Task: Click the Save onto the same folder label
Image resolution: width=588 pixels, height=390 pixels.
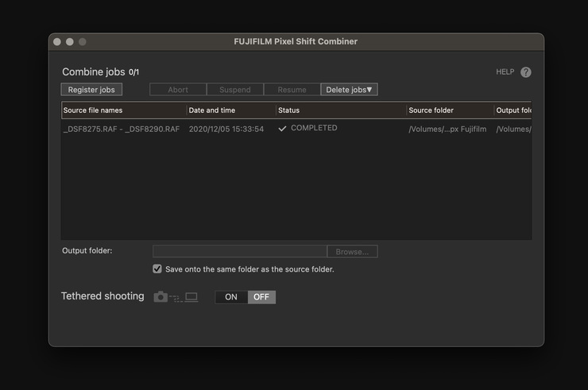Action: [250, 269]
